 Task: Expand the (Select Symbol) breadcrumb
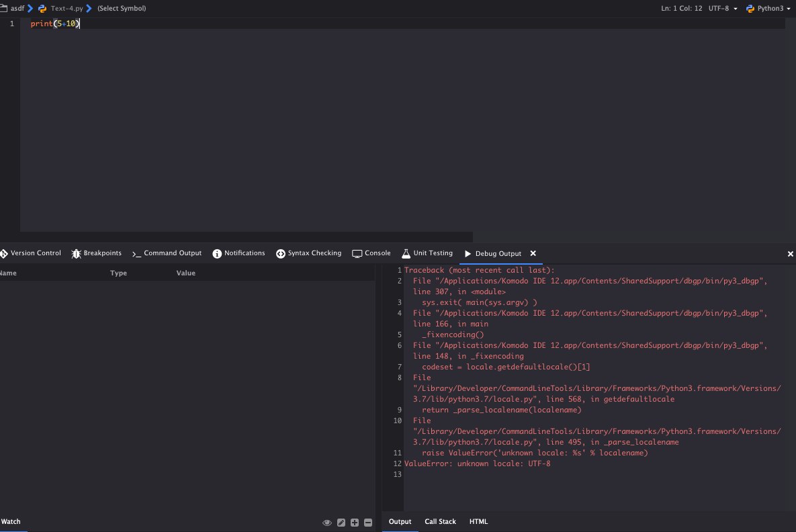[122, 9]
